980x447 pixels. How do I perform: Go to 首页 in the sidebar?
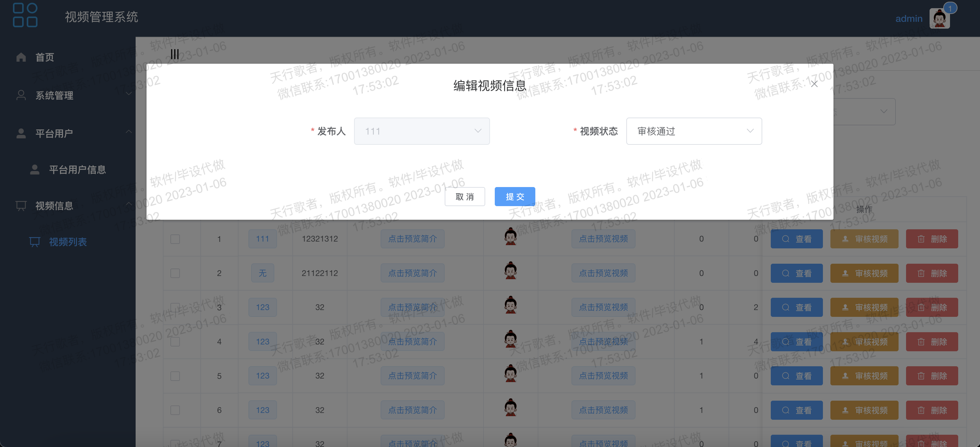pyautogui.click(x=45, y=57)
